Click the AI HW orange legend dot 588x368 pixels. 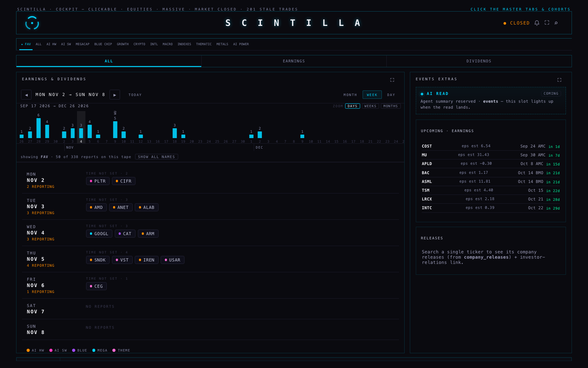point(28,350)
